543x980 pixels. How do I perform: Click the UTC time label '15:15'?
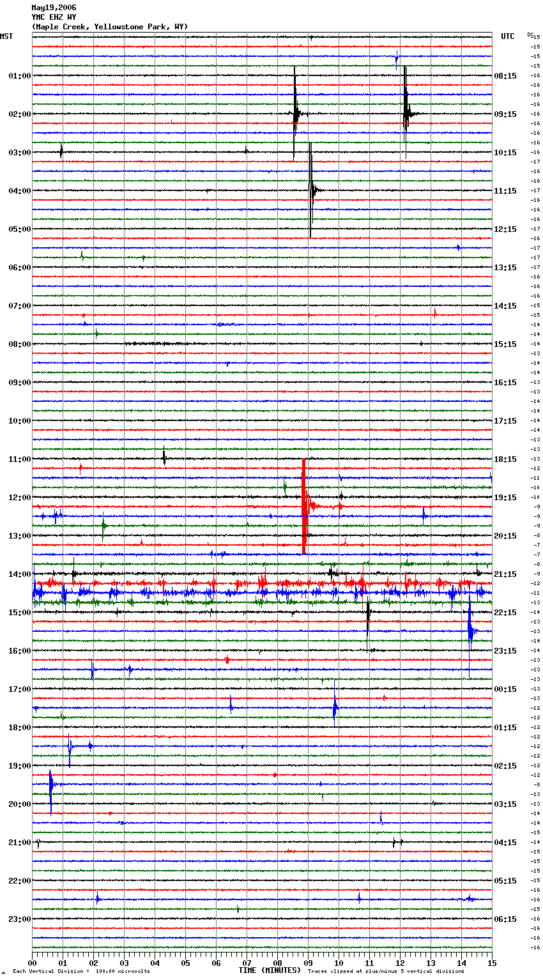505,344
